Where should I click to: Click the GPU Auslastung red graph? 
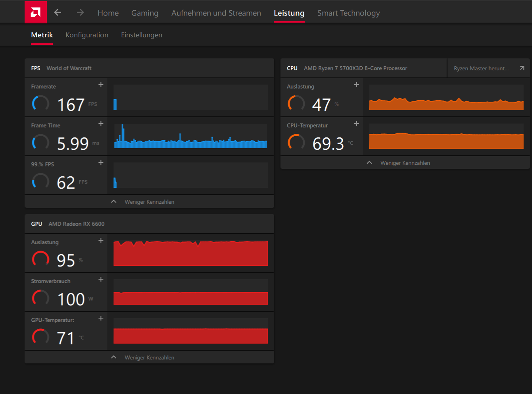[190, 253]
